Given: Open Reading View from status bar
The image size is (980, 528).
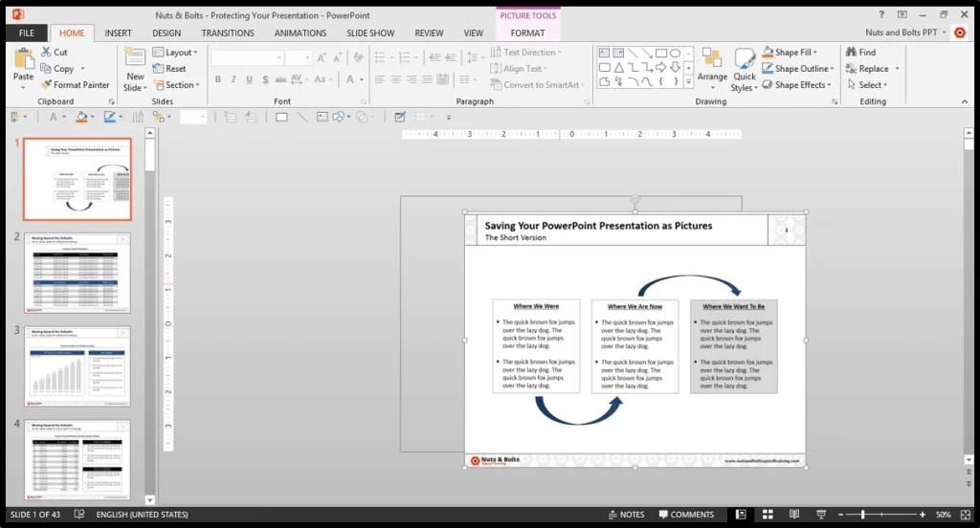Looking at the screenshot, I should click(x=794, y=515).
